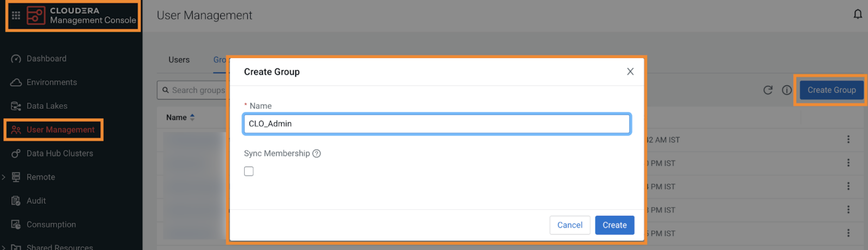The width and height of the screenshot is (868, 250).
Task: Click inside the group Name input field
Action: pyautogui.click(x=436, y=124)
